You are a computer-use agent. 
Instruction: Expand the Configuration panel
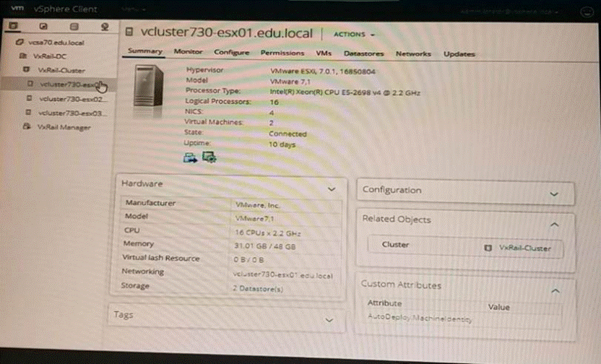pos(554,194)
